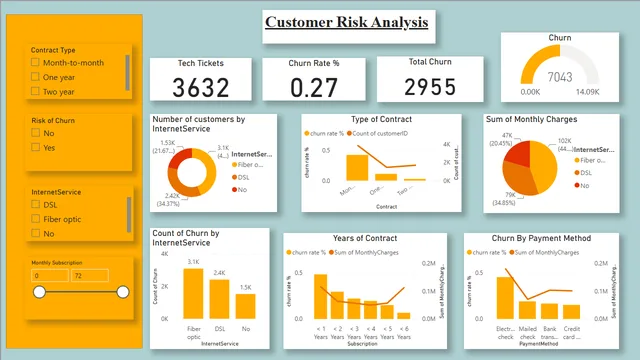
Task: Enable the Fiber optic filter checkbox
Action: click(x=36, y=219)
